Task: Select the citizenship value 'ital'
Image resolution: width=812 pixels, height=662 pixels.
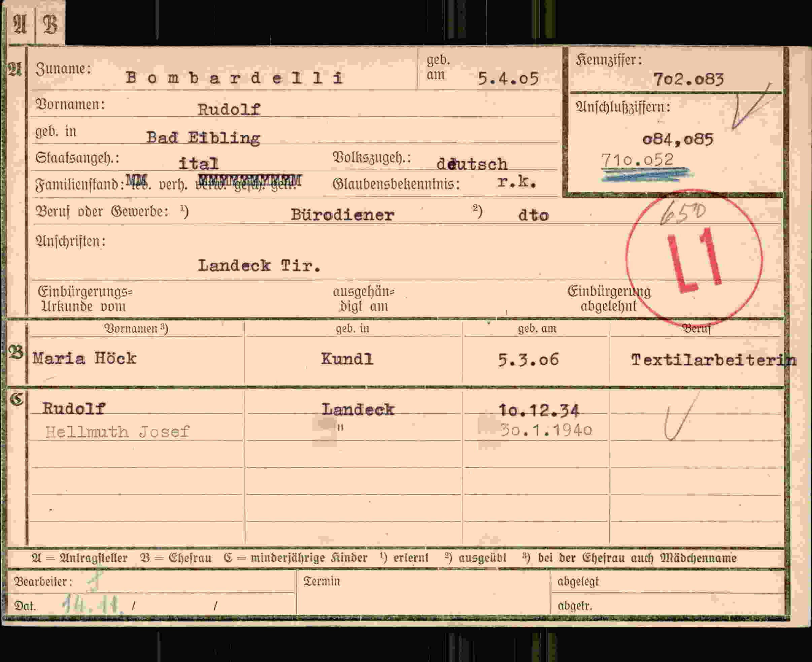Action: (198, 164)
